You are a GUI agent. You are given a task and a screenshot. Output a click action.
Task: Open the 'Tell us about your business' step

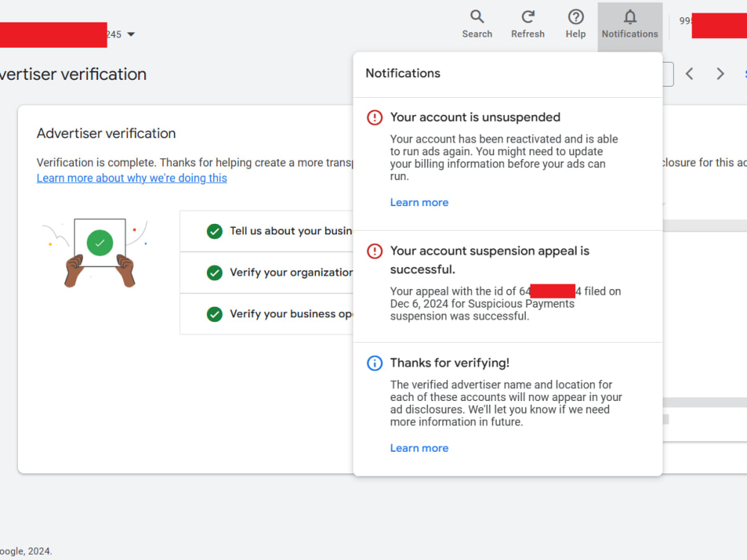267,231
